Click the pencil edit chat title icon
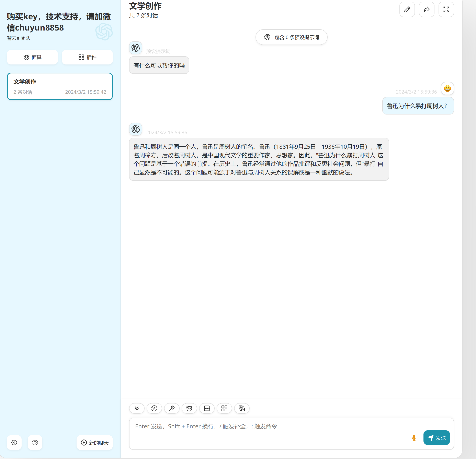This screenshot has height=459, width=476. tap(407, 10)
